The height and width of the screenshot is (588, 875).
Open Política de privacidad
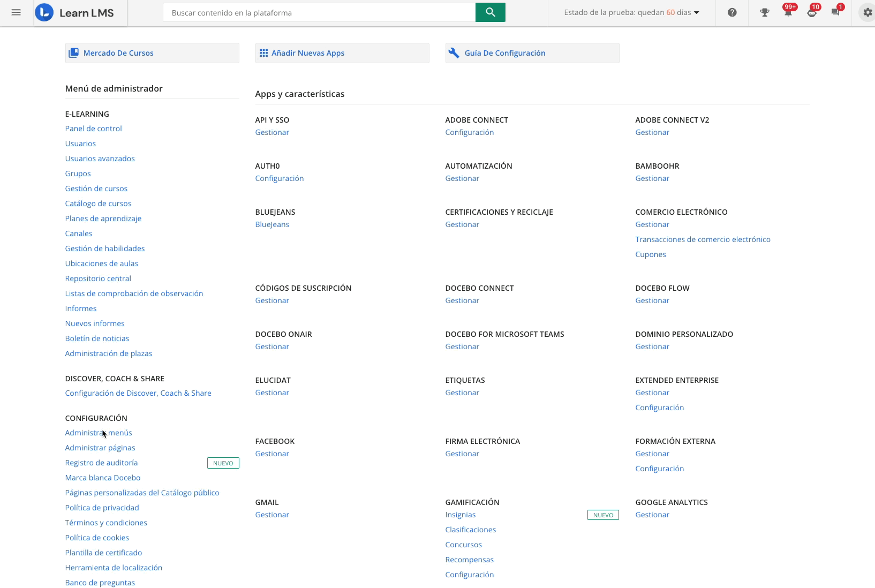(x=102, y=508)
